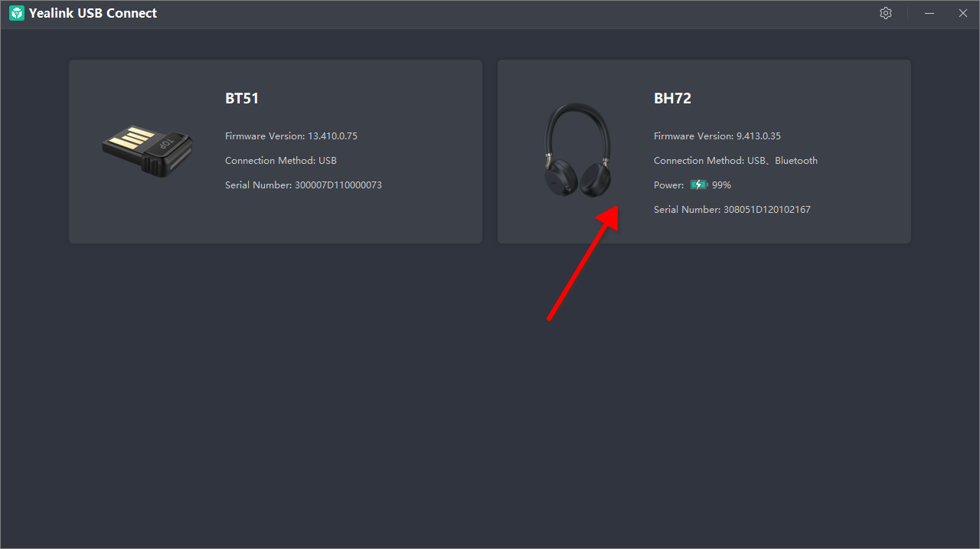
Task: Click the Power label on BH72 card
Action: pos(668,185)
